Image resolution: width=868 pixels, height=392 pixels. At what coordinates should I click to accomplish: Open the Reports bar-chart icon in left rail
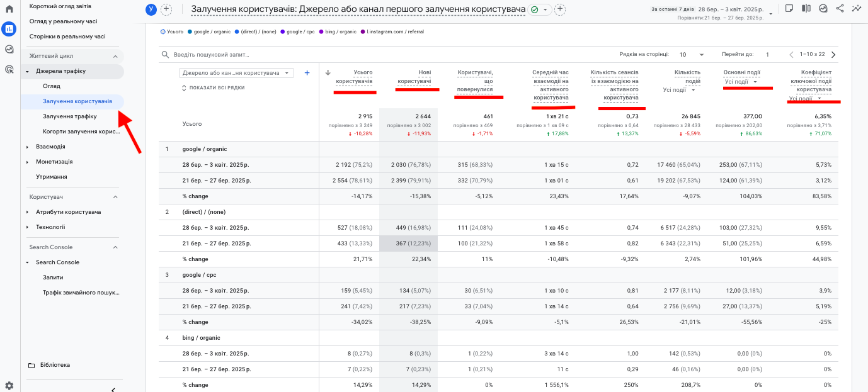pos(9,29)
